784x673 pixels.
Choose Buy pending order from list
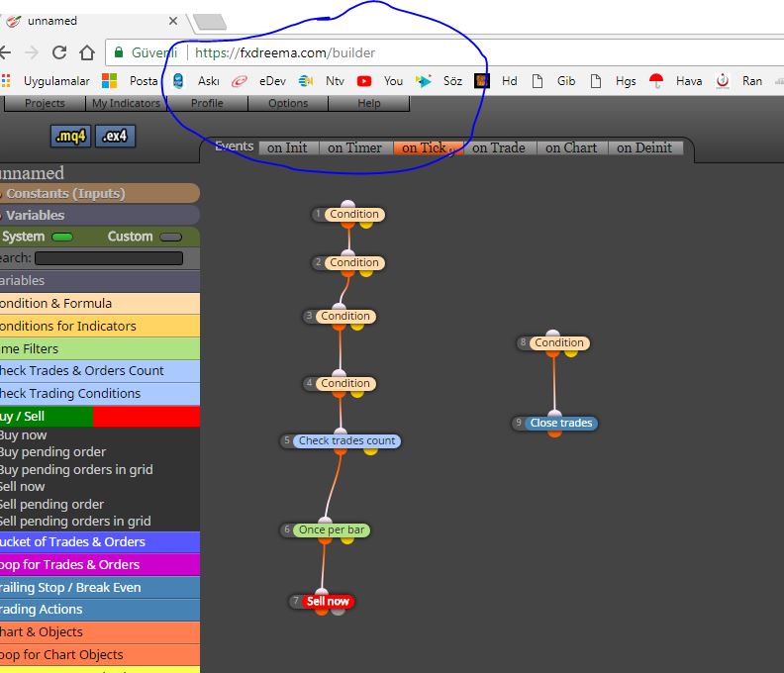pos(53,452)
